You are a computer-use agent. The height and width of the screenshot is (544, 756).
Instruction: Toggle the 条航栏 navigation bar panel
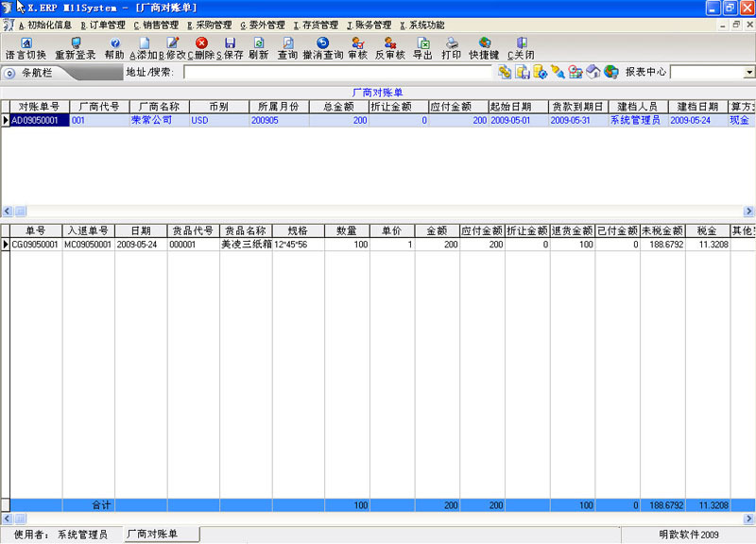click(x=9, y=74)
